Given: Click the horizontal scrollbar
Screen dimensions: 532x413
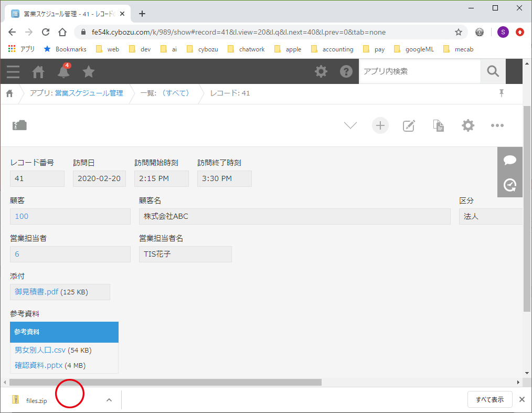Looking at the screenshot, I should tap(166, 382).
